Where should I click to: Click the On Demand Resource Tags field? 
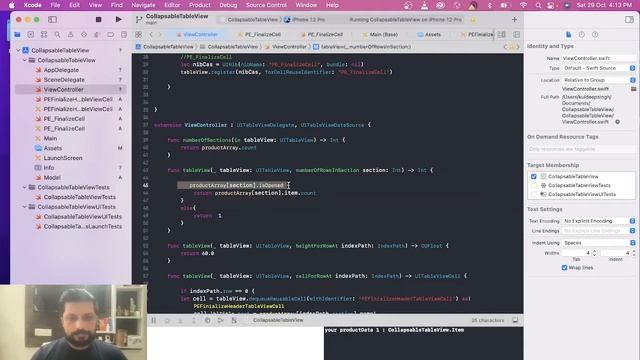pyautogui.click(x=581, y=149)
